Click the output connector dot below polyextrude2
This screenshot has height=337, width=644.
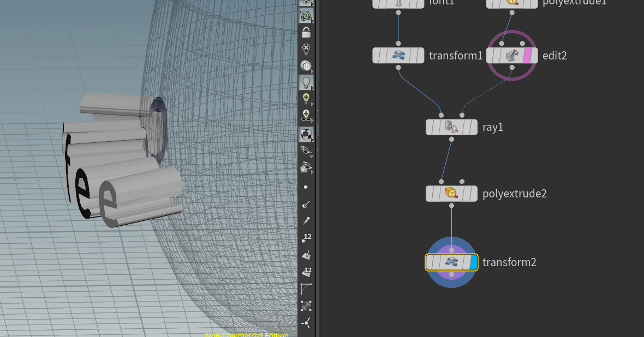pos(451,206)
